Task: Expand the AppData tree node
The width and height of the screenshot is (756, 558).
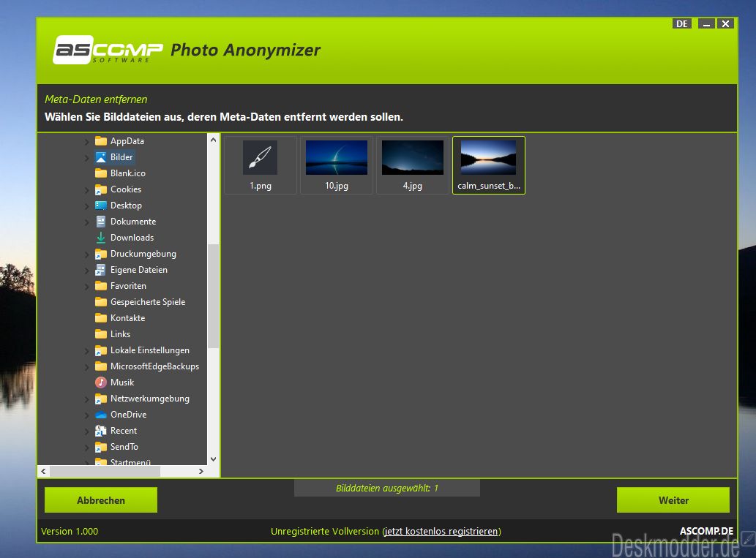Action: tap(87, 141)
